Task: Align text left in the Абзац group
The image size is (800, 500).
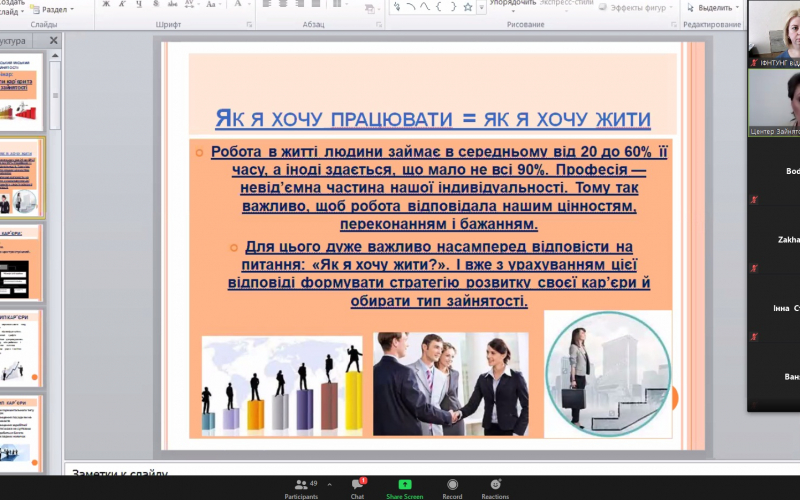Action: pyautogui.click(x=267, y=4)
